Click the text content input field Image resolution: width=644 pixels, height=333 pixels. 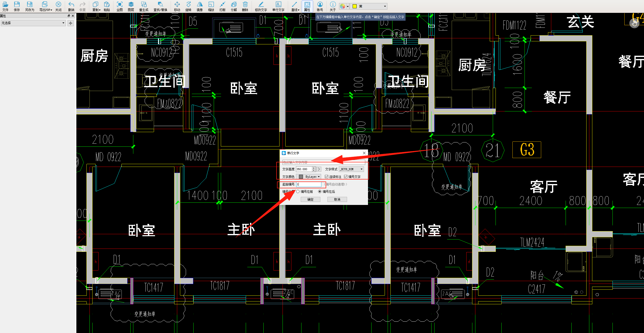point(324,162)
